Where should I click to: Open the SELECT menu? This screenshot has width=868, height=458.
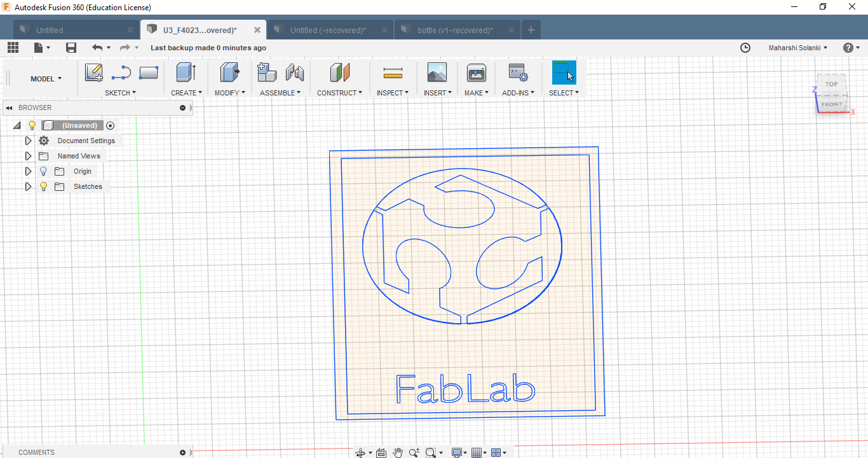[564, 93]
